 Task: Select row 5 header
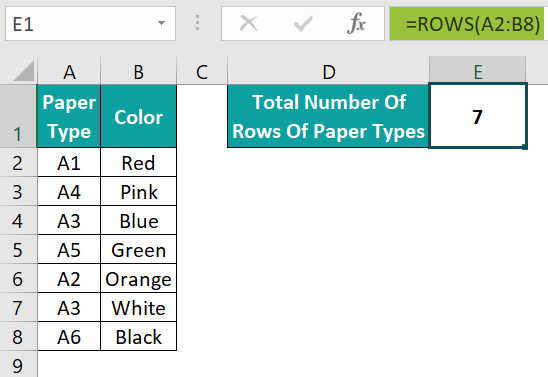[x=18, y=249]
